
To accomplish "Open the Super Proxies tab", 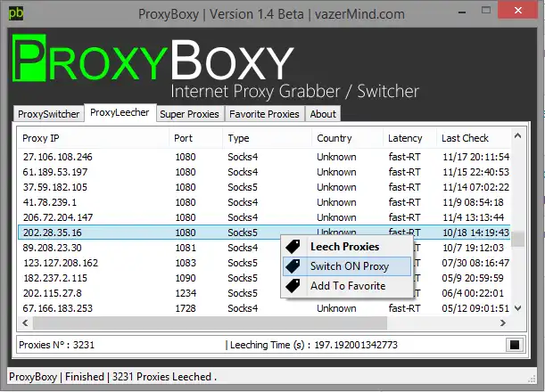I will [x=189, y=114].
